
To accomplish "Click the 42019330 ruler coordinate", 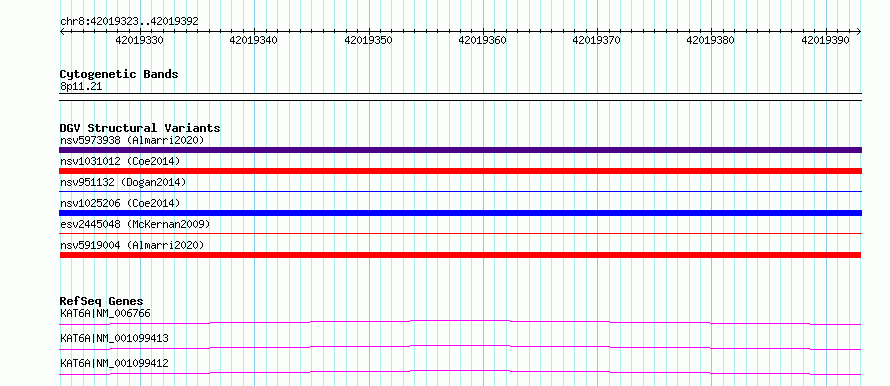I will coord(140,40).
